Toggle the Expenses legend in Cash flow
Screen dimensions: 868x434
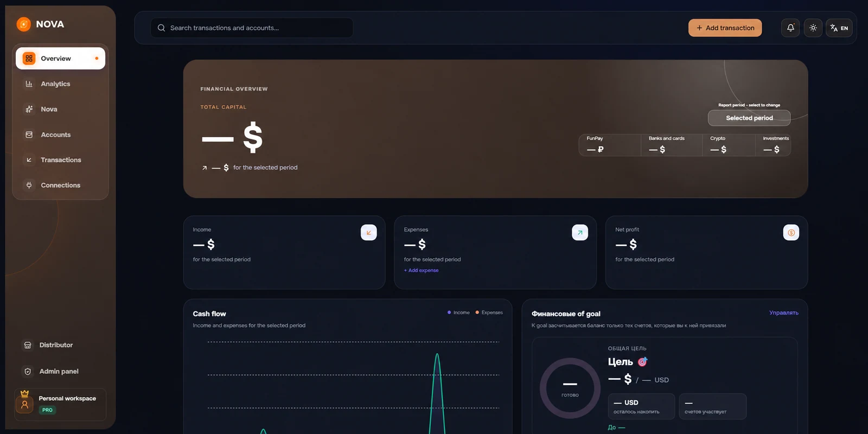click(489, 312)
